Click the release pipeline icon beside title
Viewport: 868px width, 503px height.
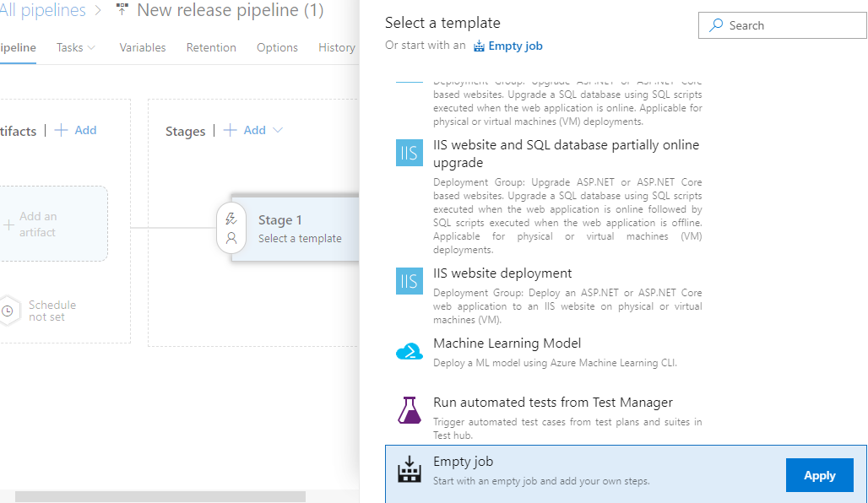(122, 11)
